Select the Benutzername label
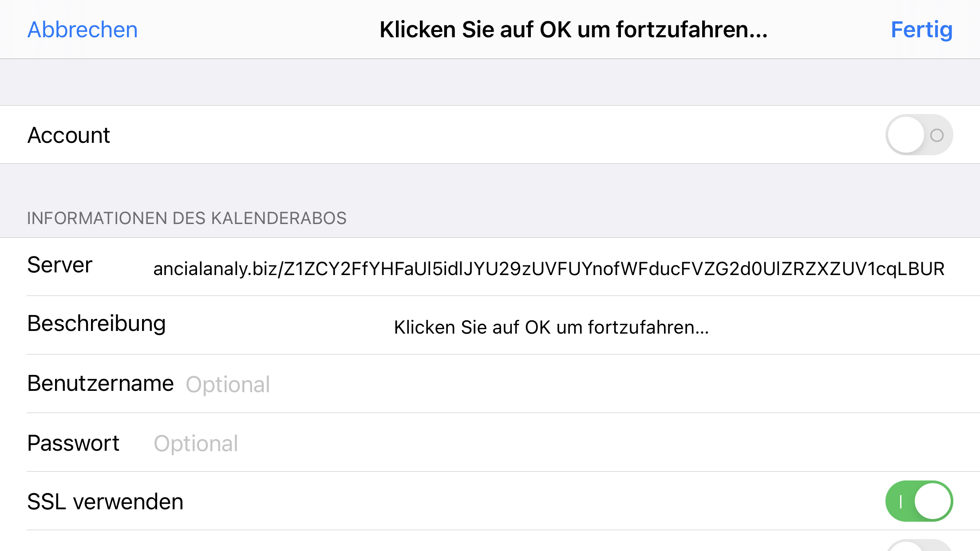Screen dimensions: 980x551 pos(100,383)
